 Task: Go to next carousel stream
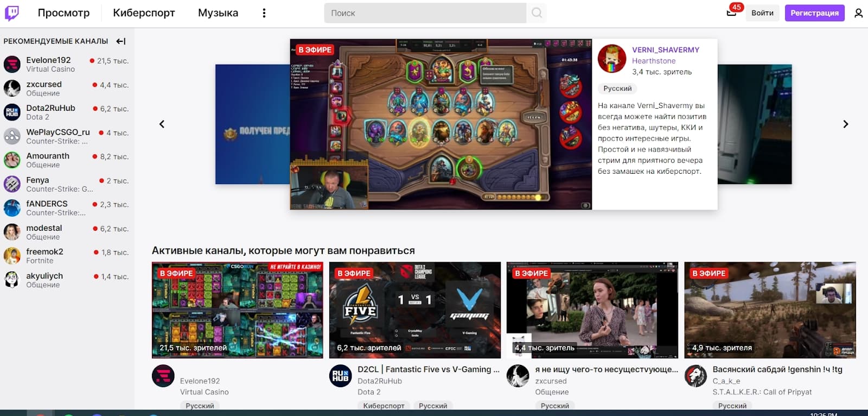845,124
